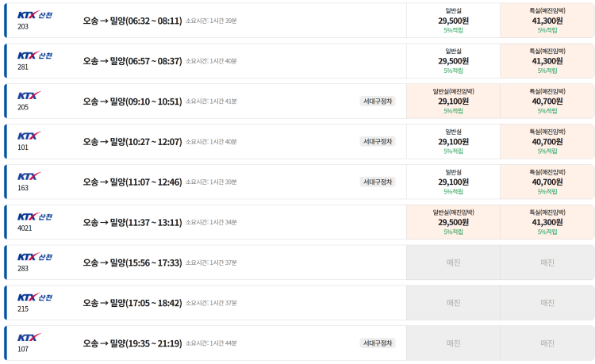Open the 오송→밀양 17:05~18:42 train row

tap(205, 303)
